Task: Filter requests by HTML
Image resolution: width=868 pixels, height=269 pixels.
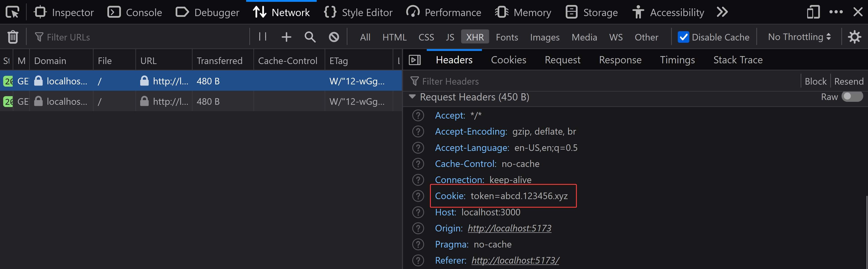Action: [x=394, y=37]
